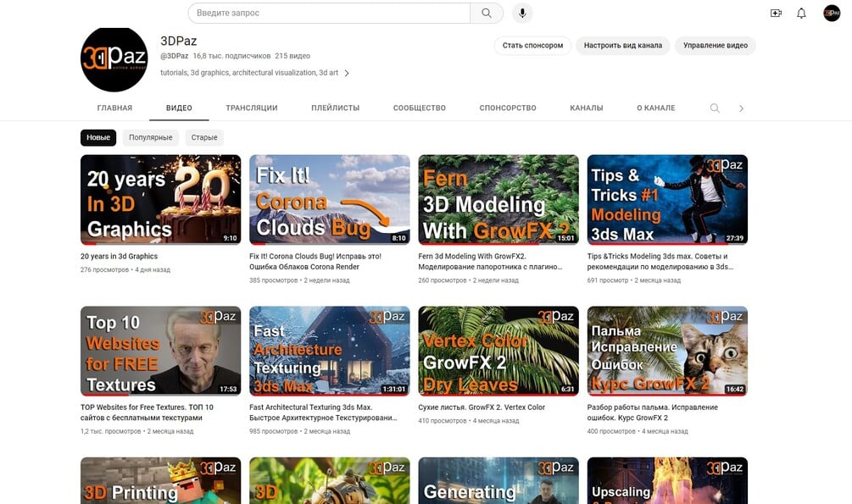Open Fast Architecture Texturing thumbnail
852x504 pixels.
click(329, 351)
